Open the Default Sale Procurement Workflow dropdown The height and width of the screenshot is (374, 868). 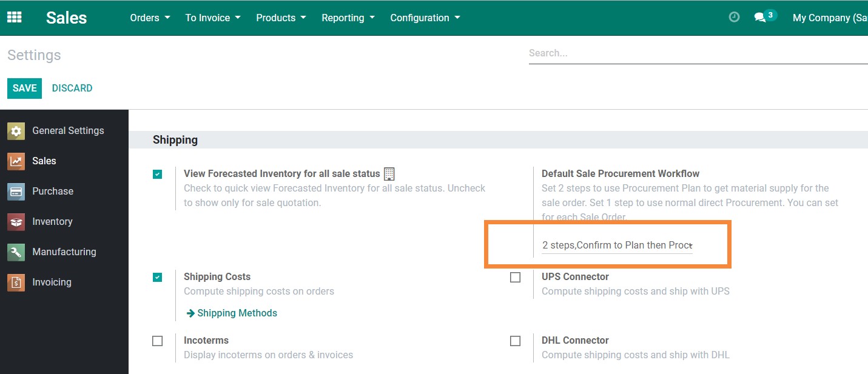tap(617, 245)
